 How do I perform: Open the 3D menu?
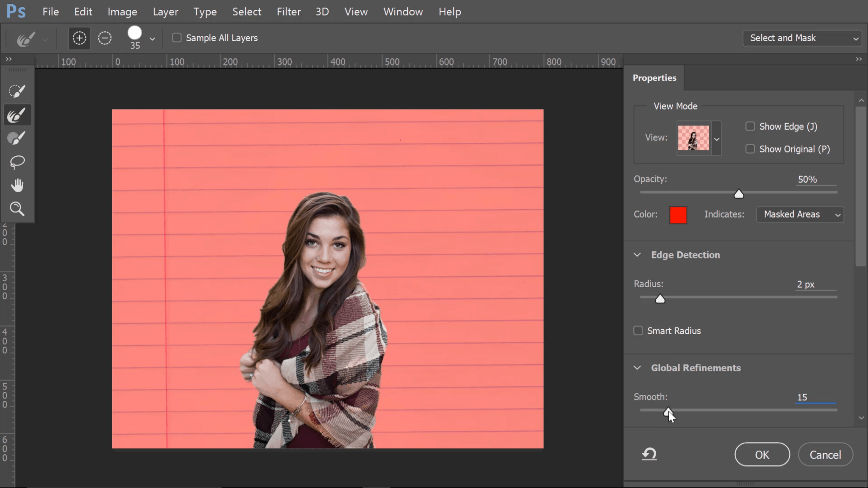point(322,12)
